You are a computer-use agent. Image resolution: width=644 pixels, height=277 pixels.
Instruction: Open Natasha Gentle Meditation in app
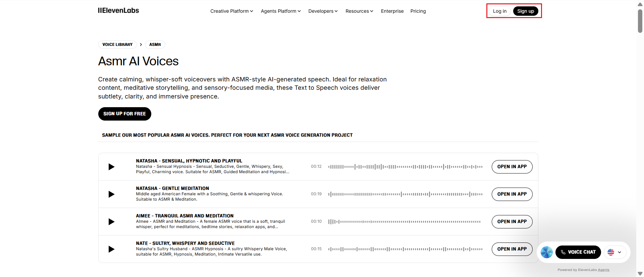pyautogui.click(x=512, y=194)
